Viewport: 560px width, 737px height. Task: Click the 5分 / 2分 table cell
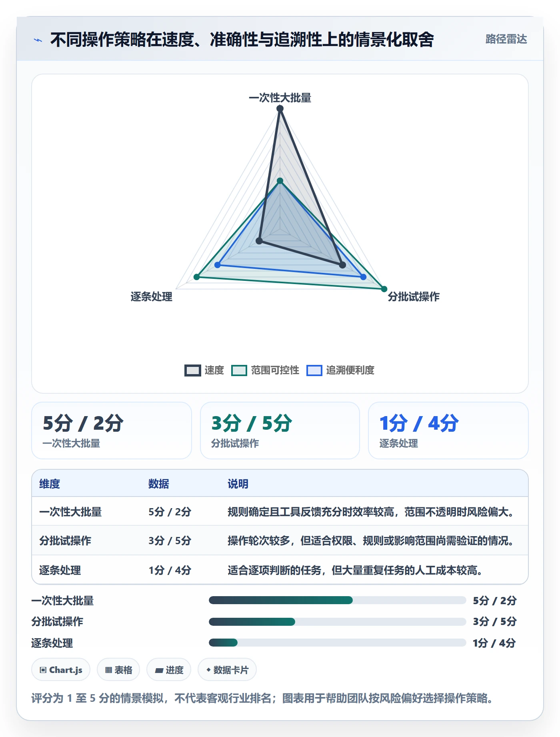pos(170,512)
